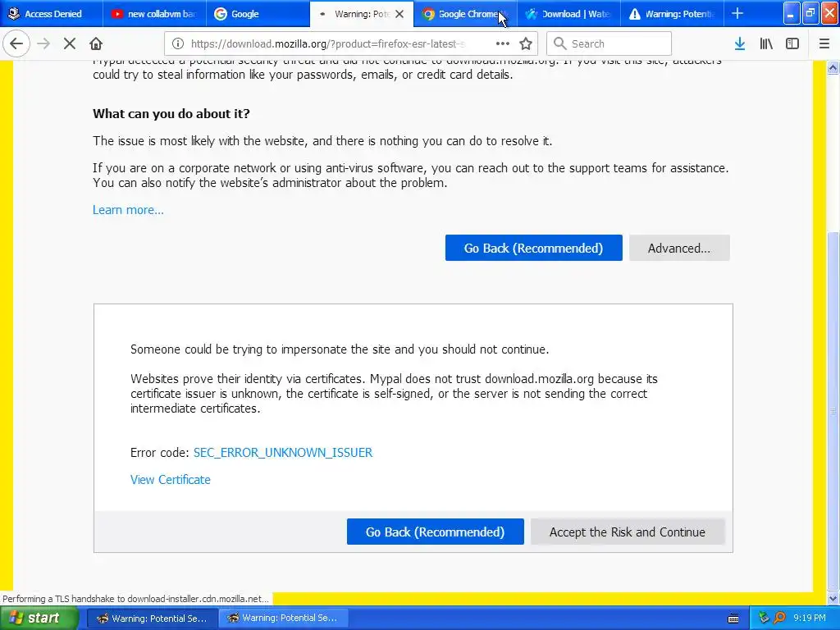
Task: Open the hamburger application menu
Action: point(824,43)
